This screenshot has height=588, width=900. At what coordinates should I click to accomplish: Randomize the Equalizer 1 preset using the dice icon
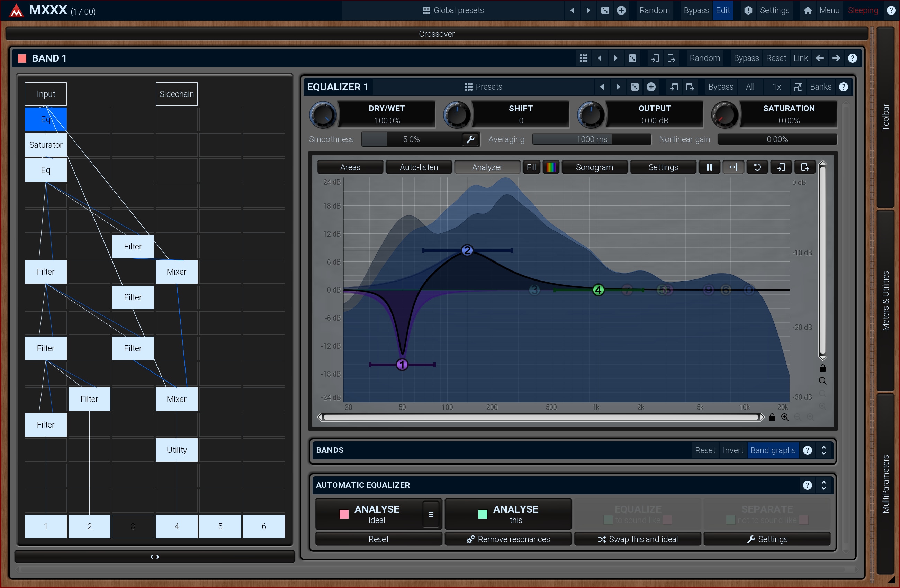634,87
